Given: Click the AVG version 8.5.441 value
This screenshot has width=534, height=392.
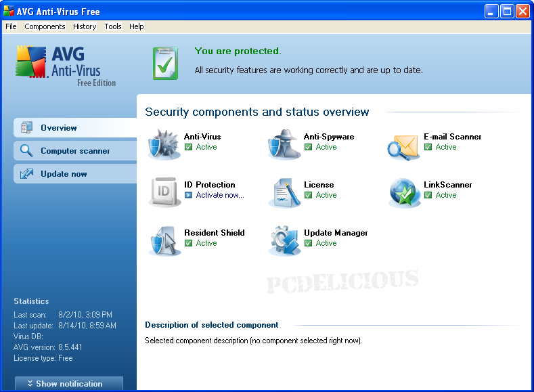Looking at the screenshot, I should coord(70,347).
